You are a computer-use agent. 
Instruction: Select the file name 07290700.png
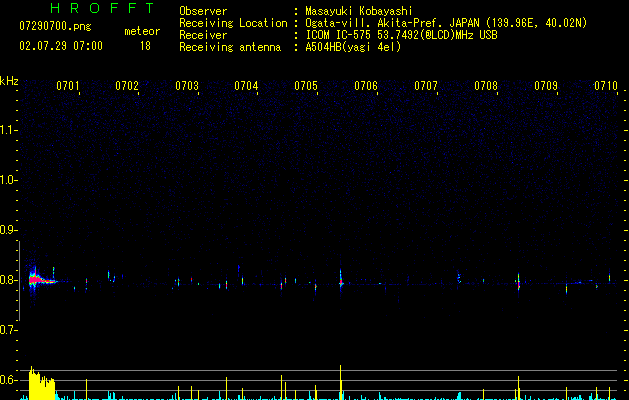[x=55, y=26]
